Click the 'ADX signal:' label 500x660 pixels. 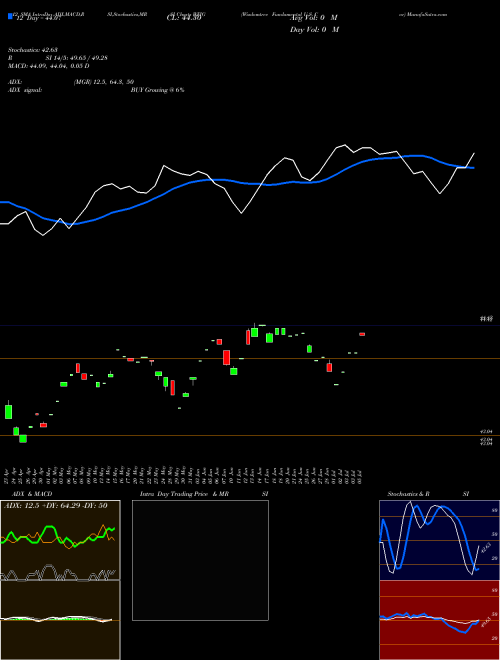pos(25,90)
